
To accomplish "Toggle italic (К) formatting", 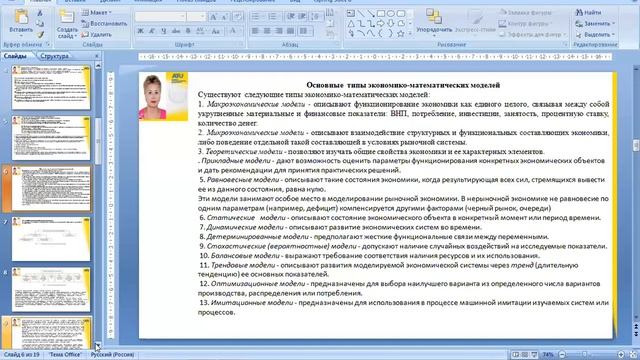I will click(x=152, y=31).
